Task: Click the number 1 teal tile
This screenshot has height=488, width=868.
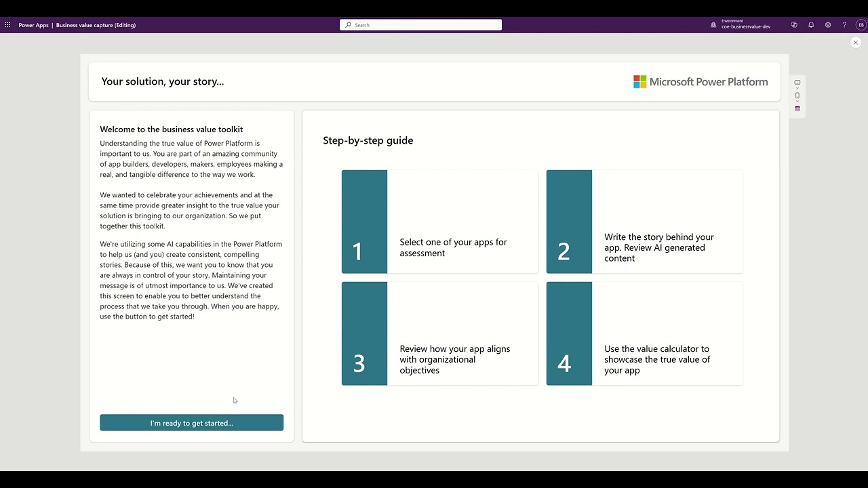Action: [x=364, y=222]
